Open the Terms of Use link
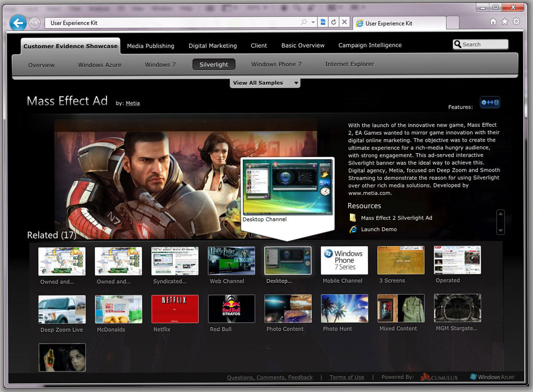 pos(347,377)
